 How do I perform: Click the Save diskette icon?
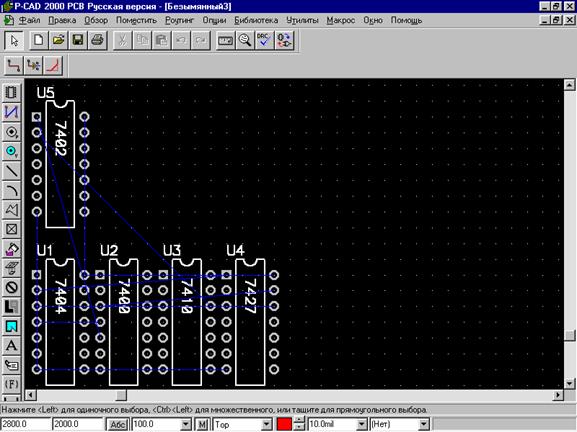pos(78,40)
